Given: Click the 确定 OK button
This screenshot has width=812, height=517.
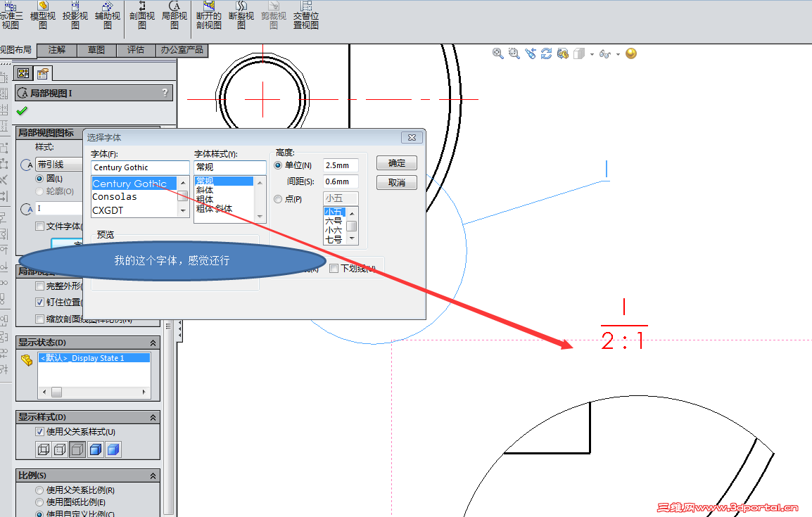Looking at the screenshot, I should click(x=397, y=163).
